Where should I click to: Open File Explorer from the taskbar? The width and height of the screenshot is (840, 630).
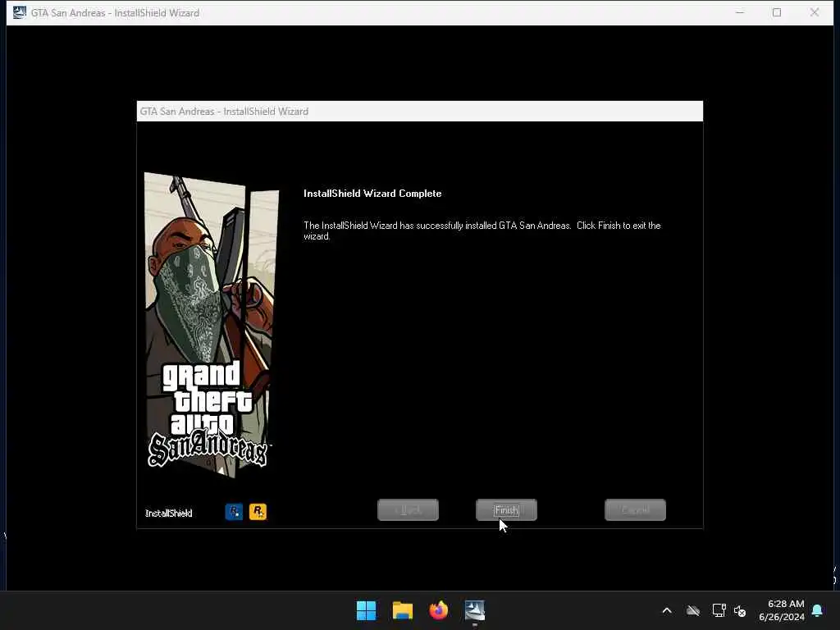click(403, 610)
